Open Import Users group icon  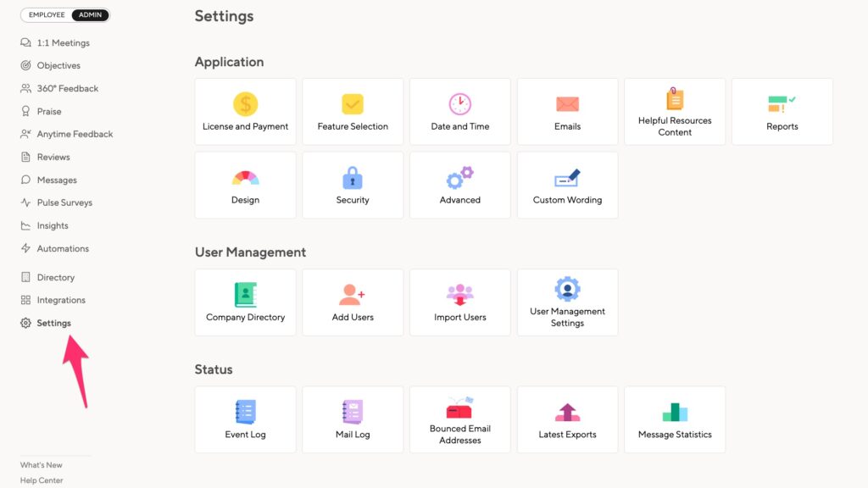460,295
